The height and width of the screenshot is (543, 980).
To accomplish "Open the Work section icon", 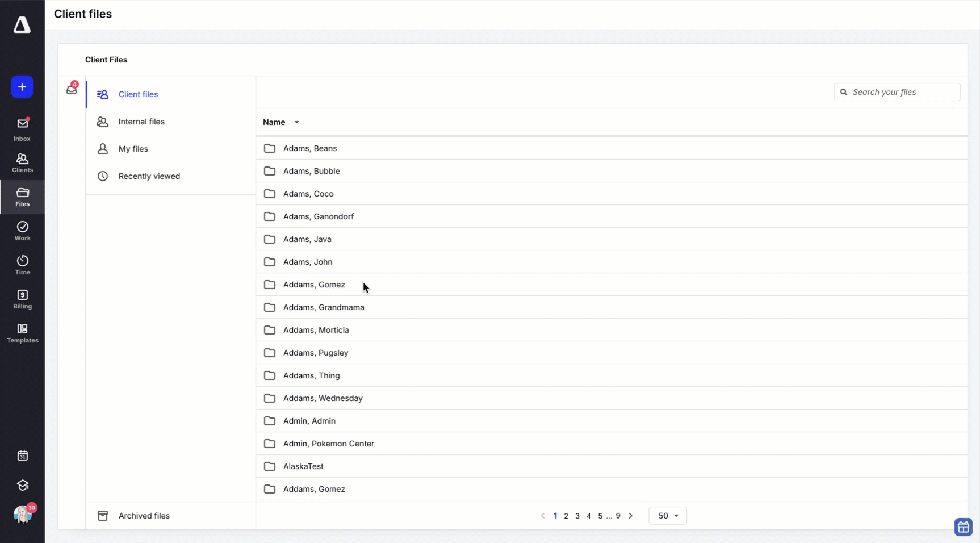I will (22, 231).
